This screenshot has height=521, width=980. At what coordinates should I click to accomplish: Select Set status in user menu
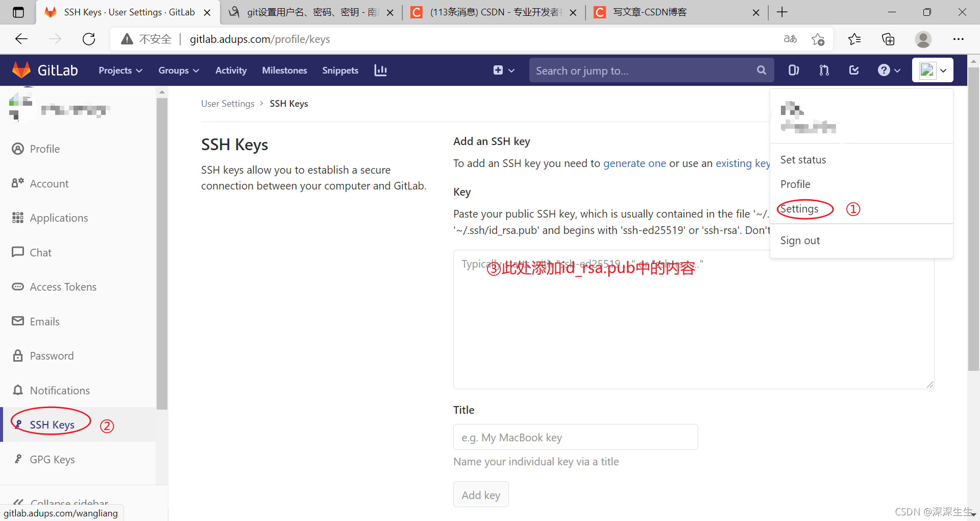pos(803,160)
